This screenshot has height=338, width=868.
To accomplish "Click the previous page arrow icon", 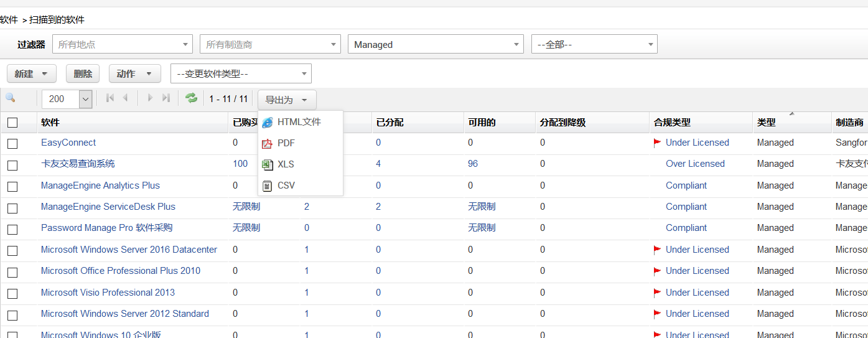I will pyautogui.click(x=126, y=98).
